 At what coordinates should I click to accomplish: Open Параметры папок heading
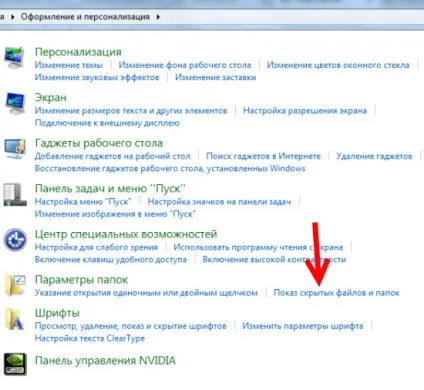tap(81, 280)
